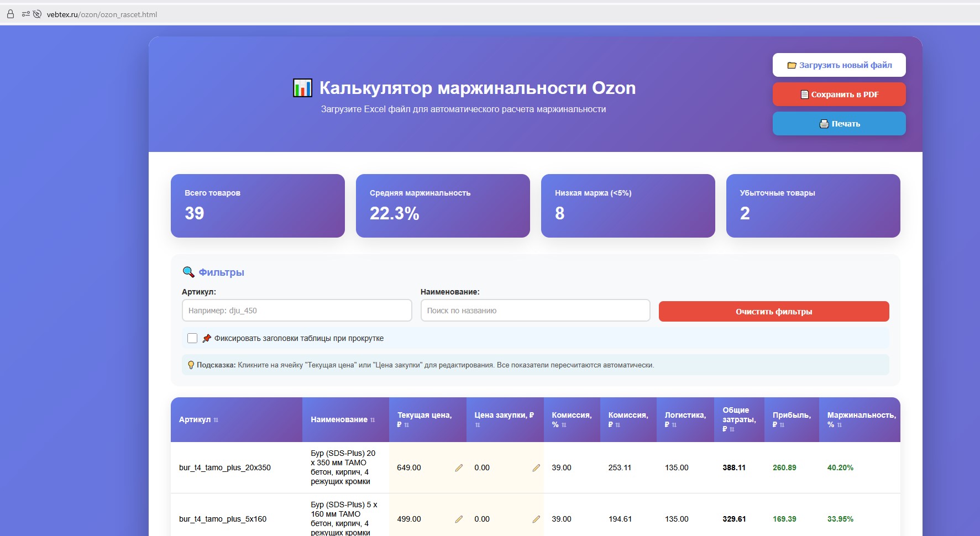Enable fixed table headers while scrolling checkbox
The height and width of the screenshot is (536, 980).
click(x=192, y=338)
